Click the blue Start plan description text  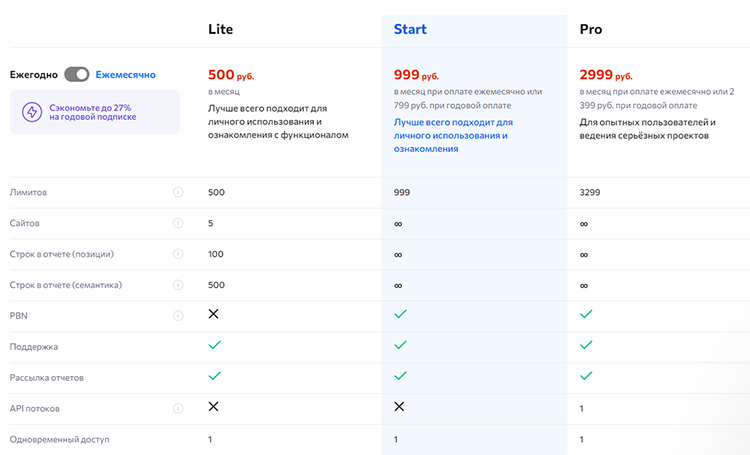[x=451, y=135]
